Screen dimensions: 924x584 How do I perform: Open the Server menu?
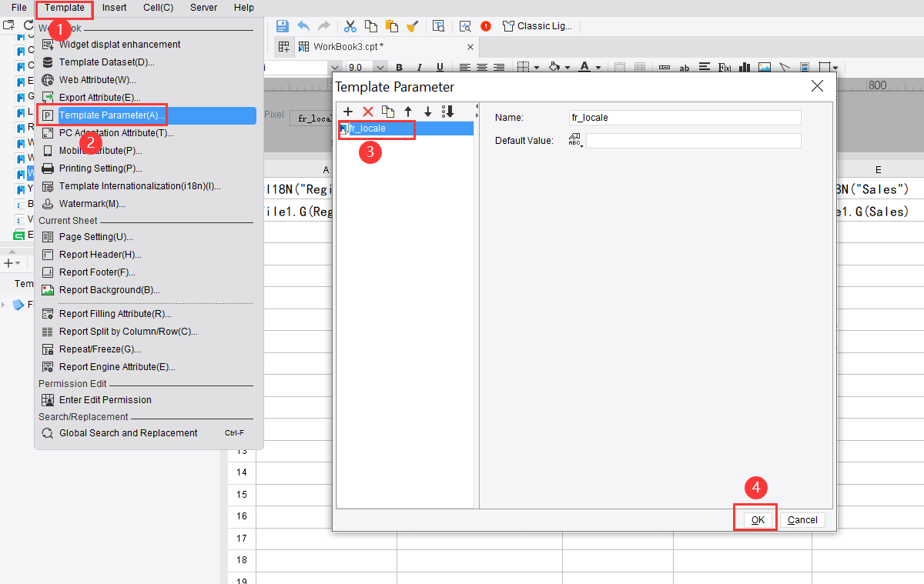point(203,8)
